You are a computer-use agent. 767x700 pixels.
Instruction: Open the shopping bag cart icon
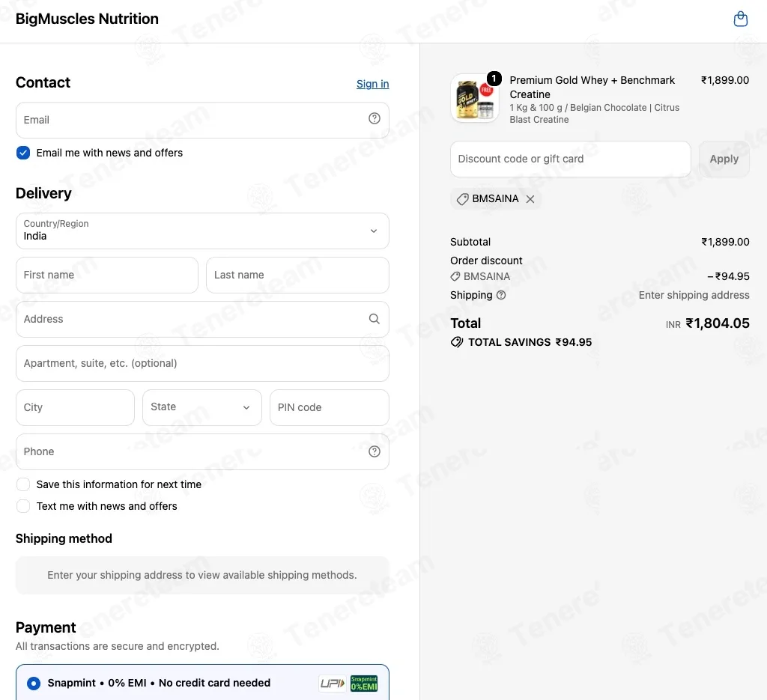pos(741,19)
